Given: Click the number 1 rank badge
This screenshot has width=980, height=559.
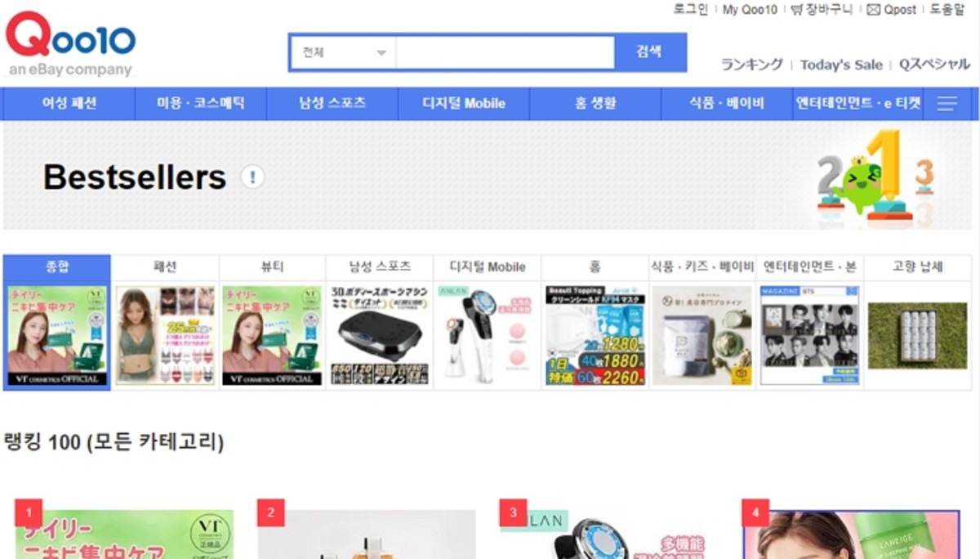Looking at the screenshot, I should (x=29, y=513).
